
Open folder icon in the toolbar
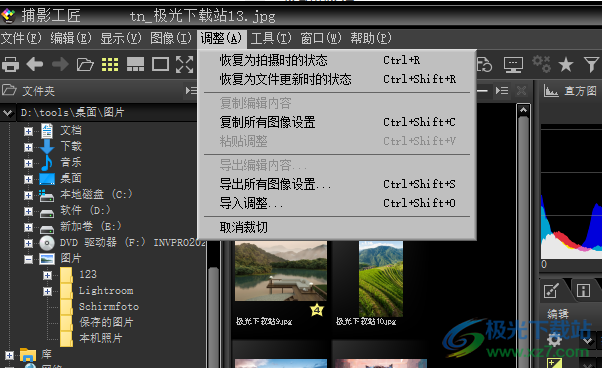point(85,64)
